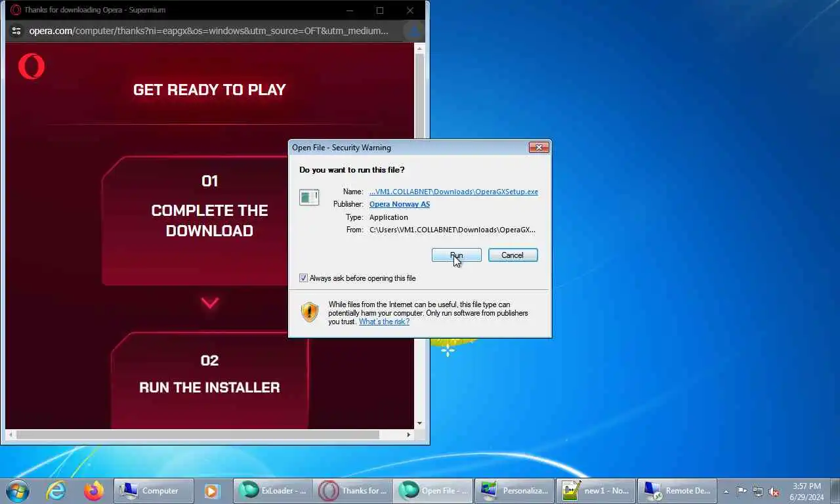Click the network tray icon
This screenshot has width=840, height=504.
pos(758,492)
